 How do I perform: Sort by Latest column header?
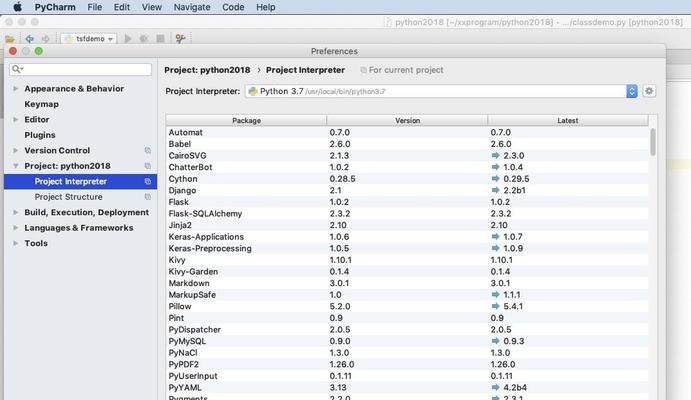568,120
